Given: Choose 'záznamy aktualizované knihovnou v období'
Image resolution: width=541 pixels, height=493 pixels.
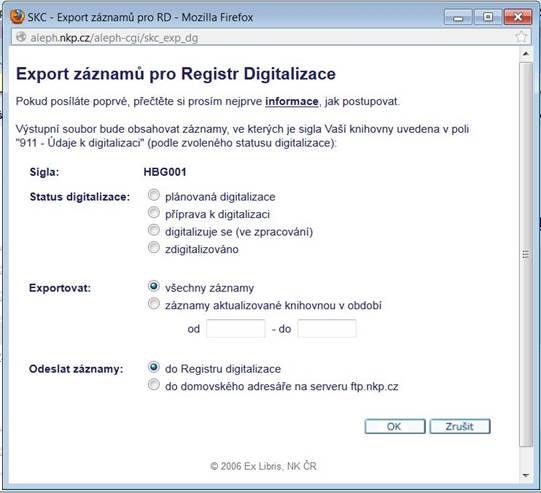Looking at the screenshot, I should 154,304.
